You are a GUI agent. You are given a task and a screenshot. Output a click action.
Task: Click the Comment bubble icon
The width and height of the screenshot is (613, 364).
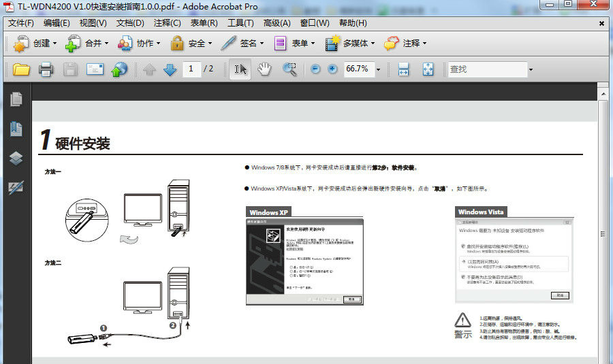click(x=392, y=44)
